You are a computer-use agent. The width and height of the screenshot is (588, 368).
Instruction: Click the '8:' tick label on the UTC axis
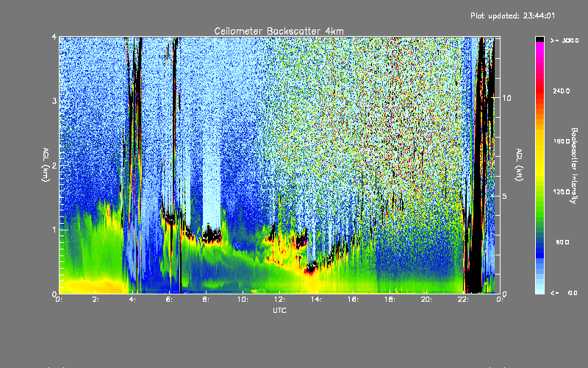pos(206,300)
